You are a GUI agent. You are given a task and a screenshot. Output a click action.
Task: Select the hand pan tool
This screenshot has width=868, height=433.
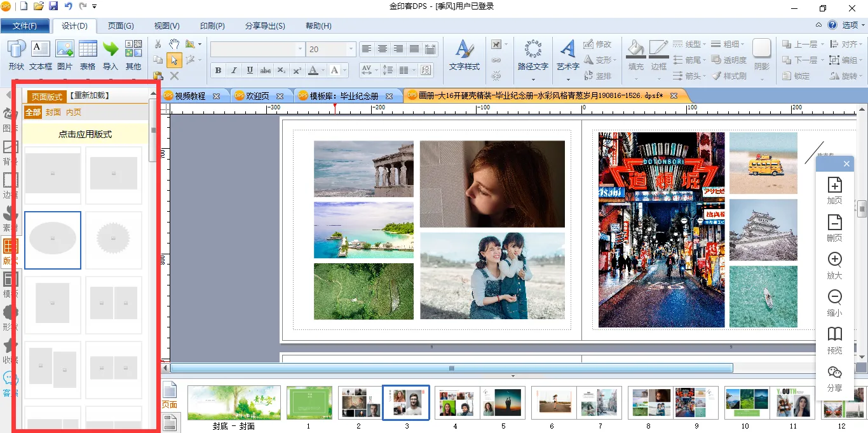[x=174, y=44]
